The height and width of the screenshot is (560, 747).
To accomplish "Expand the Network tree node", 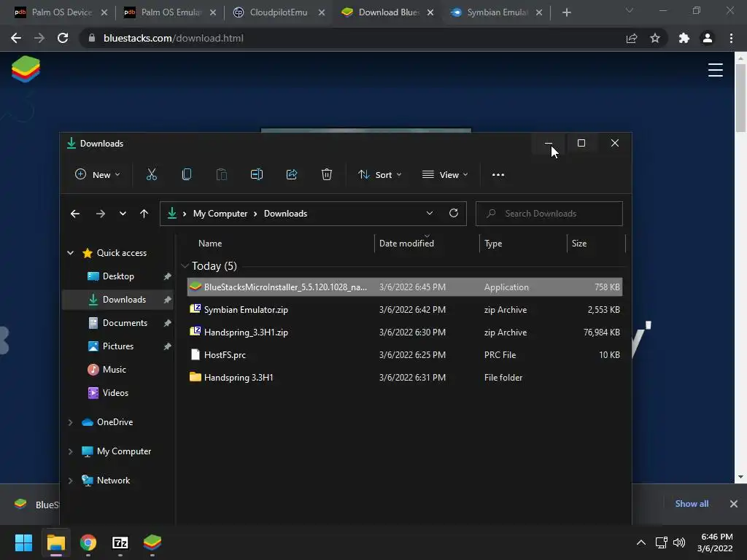I will (x=71, y=481).
